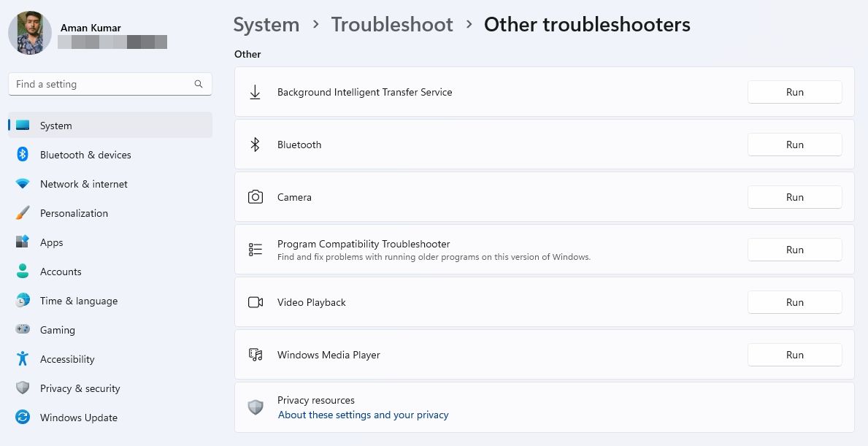868x446 pixels.
Task: Open About these settings and your privacy
Action: 363,415
